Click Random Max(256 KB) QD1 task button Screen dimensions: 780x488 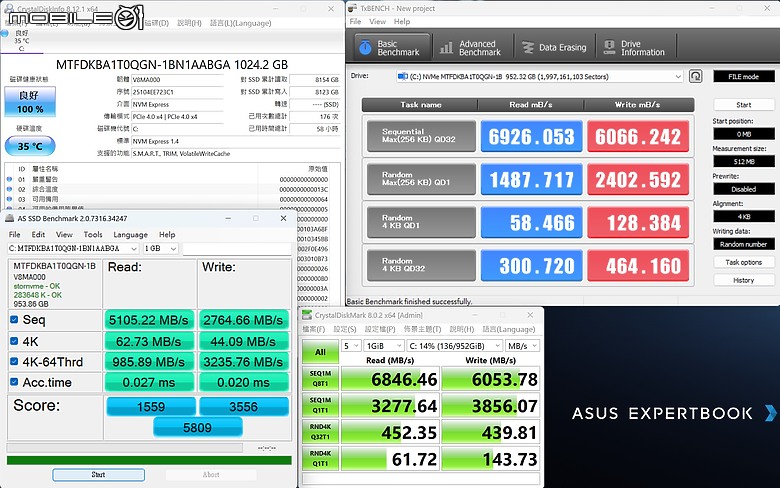pyautogui.click(x=421, y=179)
